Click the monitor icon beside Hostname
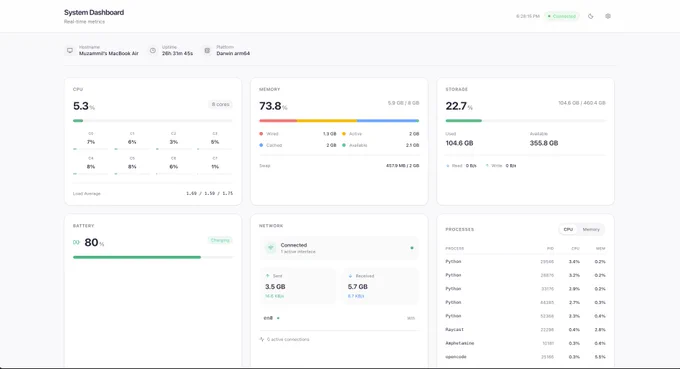Viewport: 680px width, 369px height. click(x=70, y=51)
